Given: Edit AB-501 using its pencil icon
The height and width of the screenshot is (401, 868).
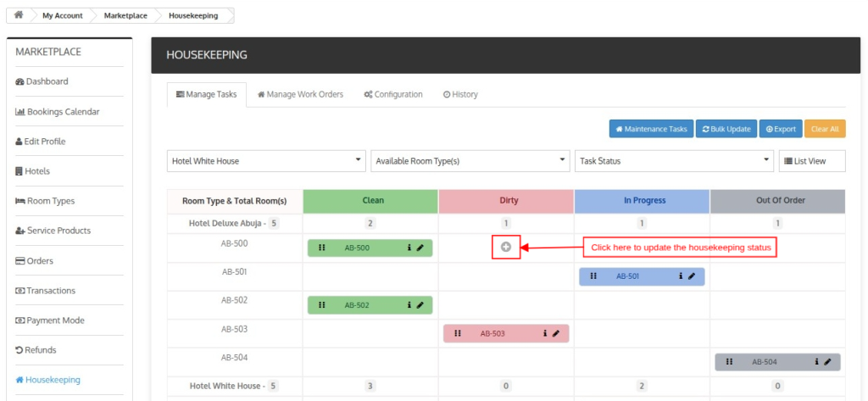Looking at the screenshot, I should [692, 276].
